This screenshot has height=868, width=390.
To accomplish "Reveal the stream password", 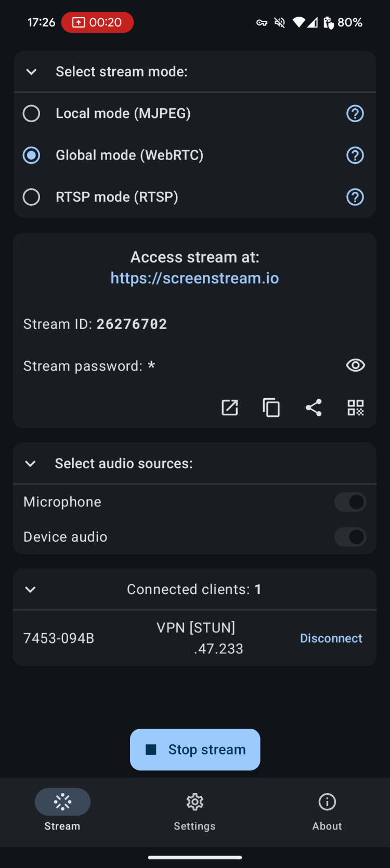I will click(356, 365).
